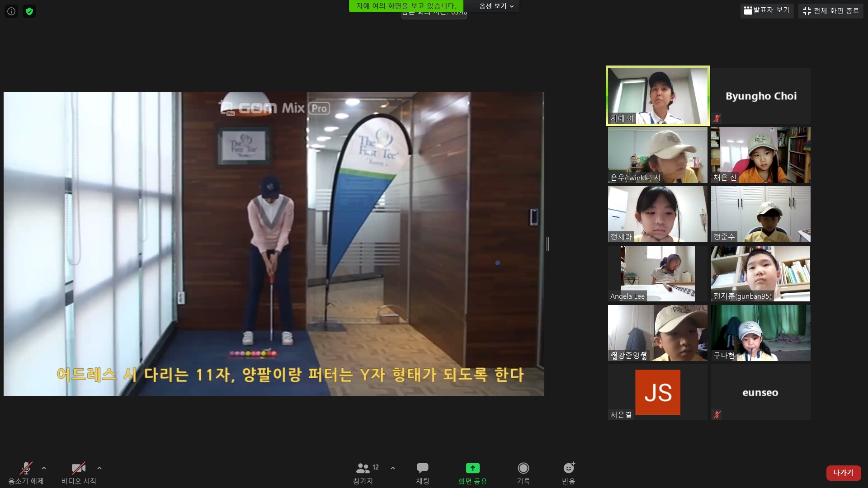The image size is (868, 488).
Task: Exit full screen mode
Action: [x=831, y=10]
